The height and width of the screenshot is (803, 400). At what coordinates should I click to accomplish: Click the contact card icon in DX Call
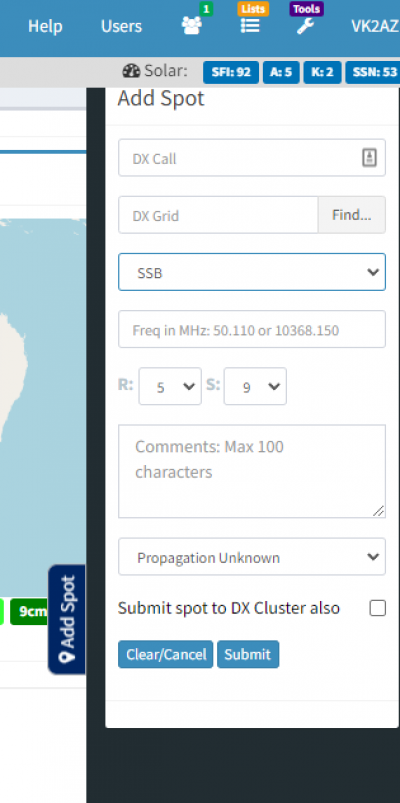click(x=369, y=158)
